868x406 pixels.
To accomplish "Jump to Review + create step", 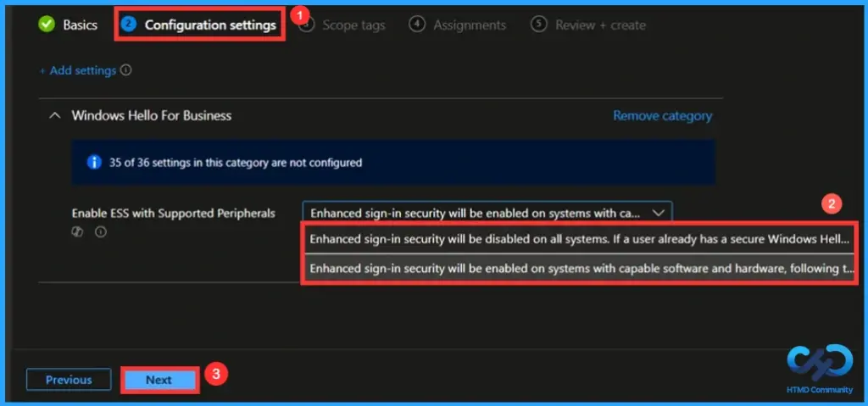I will [x=588, y=25].
